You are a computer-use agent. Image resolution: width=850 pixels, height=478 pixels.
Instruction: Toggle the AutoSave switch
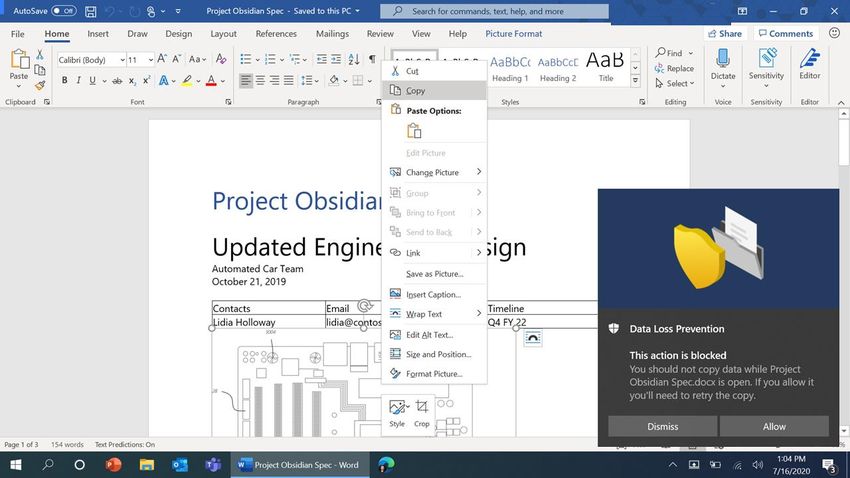click(x=64, y=11)
